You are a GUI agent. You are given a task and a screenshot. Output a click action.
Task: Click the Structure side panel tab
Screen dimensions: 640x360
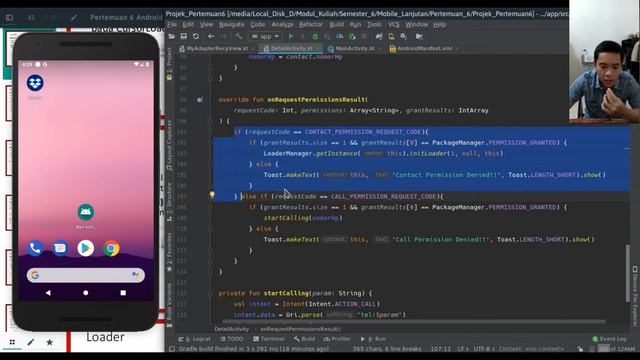tap(169, 201)
